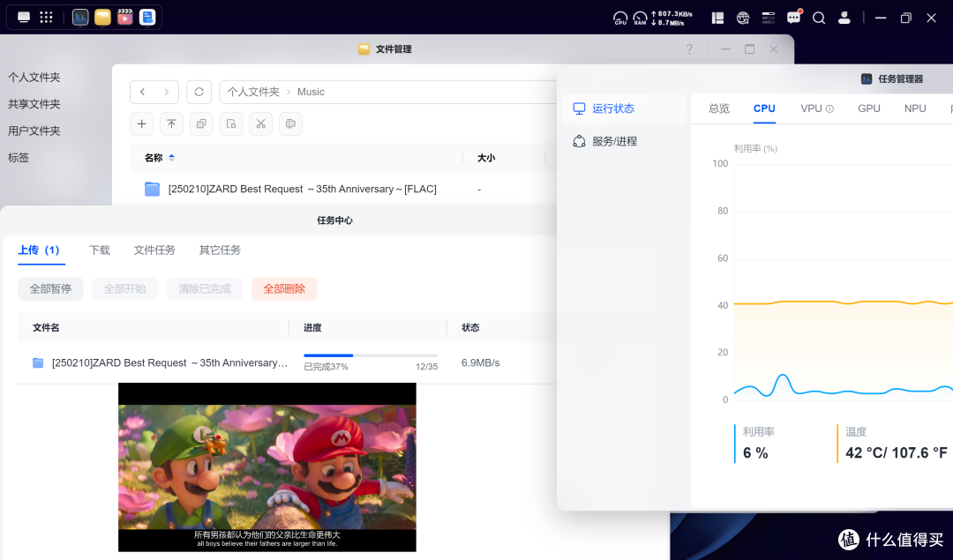
Task: Open the message notifications icon
Action: pyautogui.click(x=794, y=18)
